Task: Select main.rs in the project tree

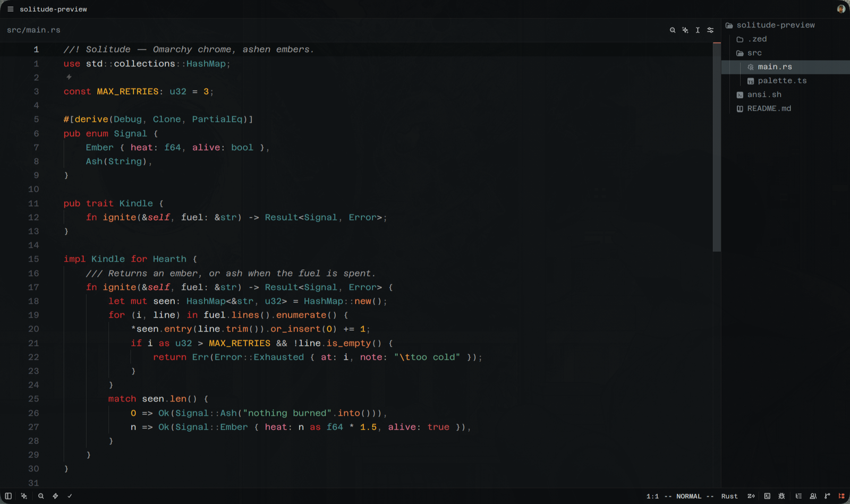Action: coord(786,67)
